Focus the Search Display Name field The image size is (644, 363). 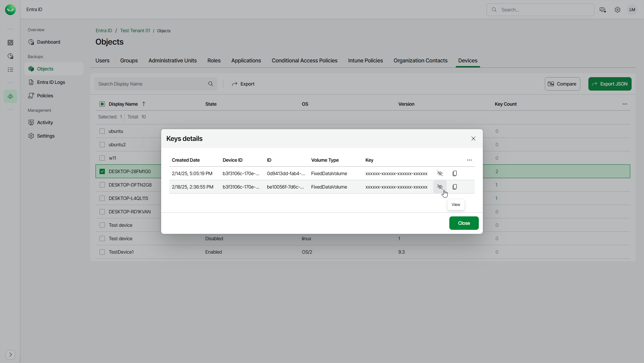tap(151, 84)
